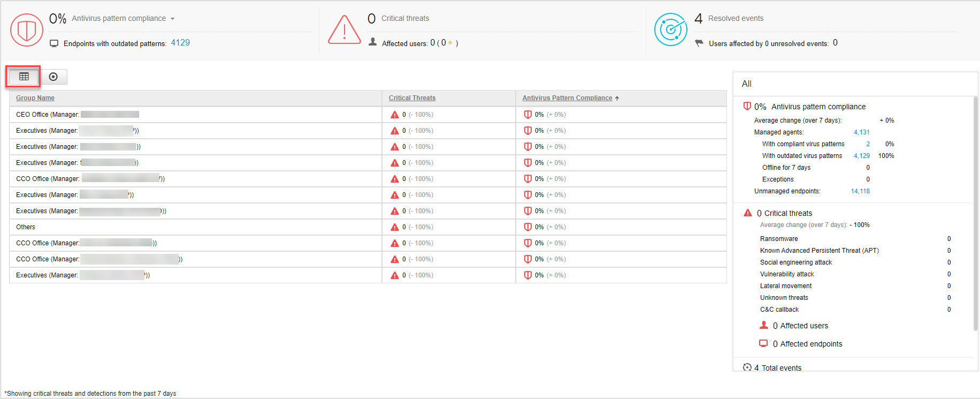This screenshot has height=399, width=980.
Task: Click the resolved events radar icon
Action: pos(670,29)
